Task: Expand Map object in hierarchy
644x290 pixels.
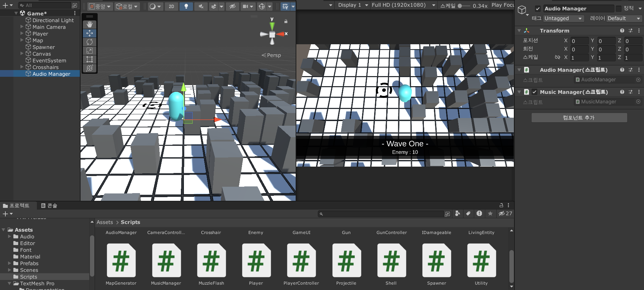Action: coord(22,40)
